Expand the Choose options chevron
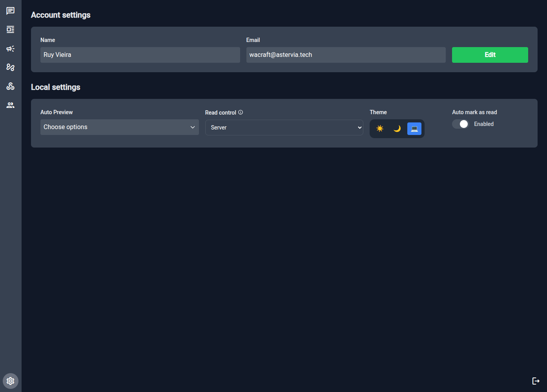This screenshot has height=392, width=547. pos(192,127)
